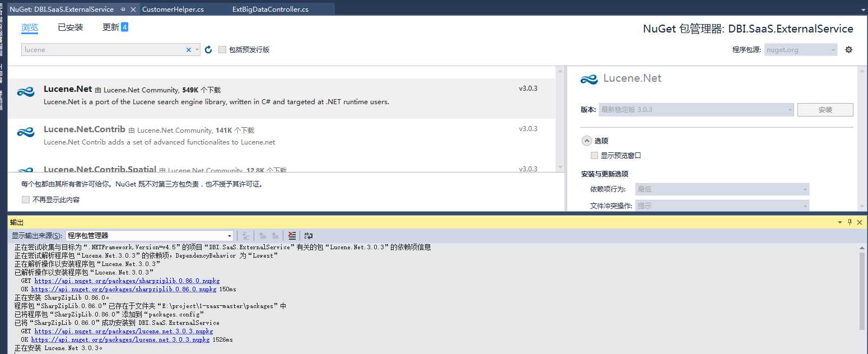Open the package source nuget.org dropdown

(x=801, y=50)
